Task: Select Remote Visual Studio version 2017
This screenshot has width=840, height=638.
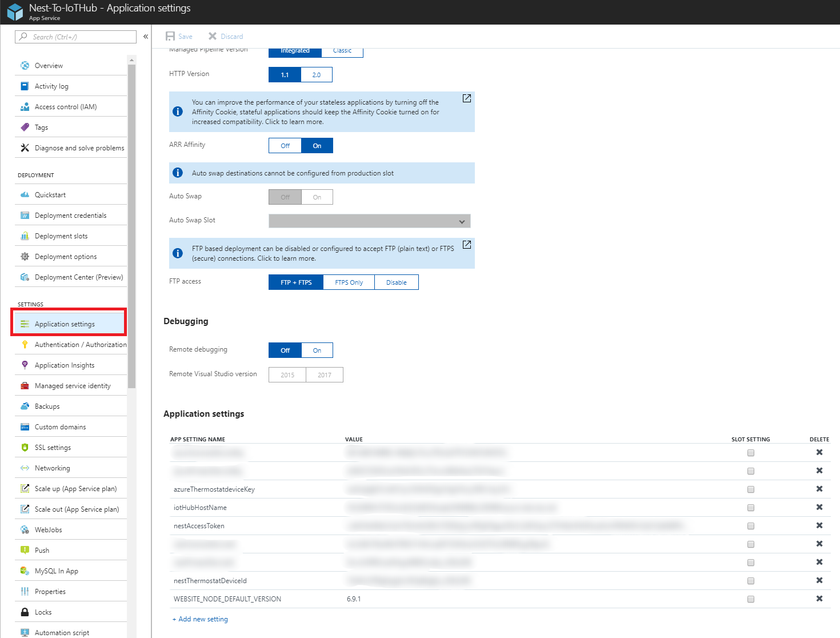Action: tap(325, 375)
